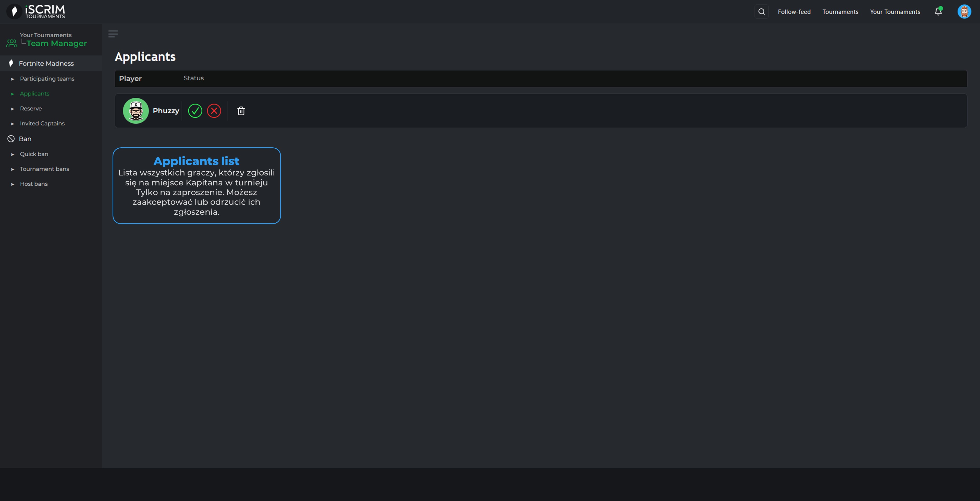Screen dimensions: 980x501
Task: Expand the Participating teams arrow
Action: pyautogui.click(x=13, y=79)
